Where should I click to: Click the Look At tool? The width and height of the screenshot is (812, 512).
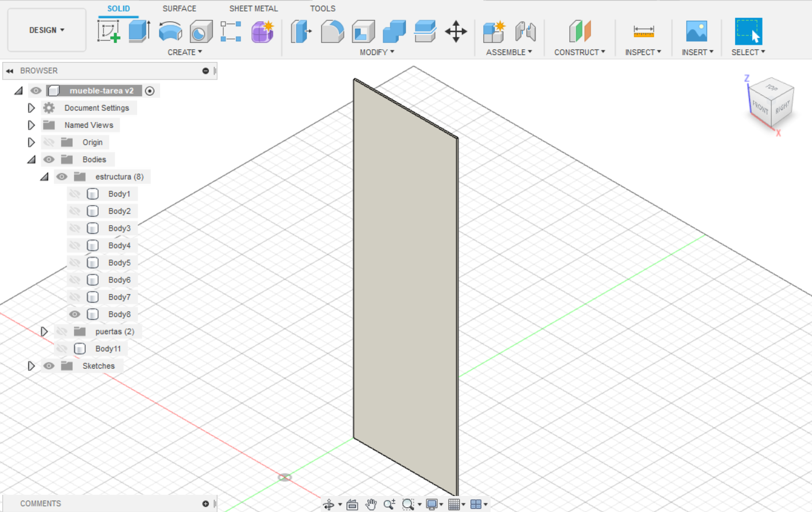tap(352, 505)
